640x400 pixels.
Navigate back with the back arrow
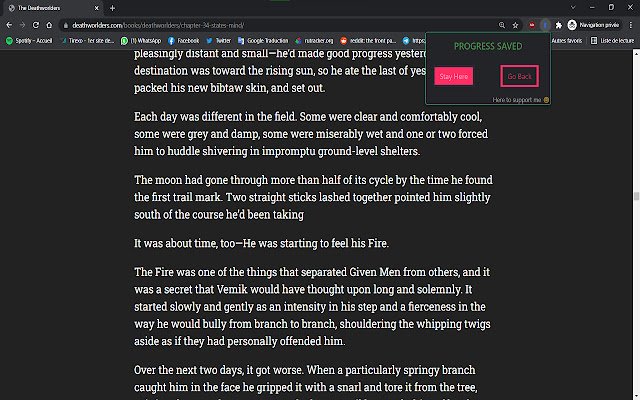(x=9, y=25)
